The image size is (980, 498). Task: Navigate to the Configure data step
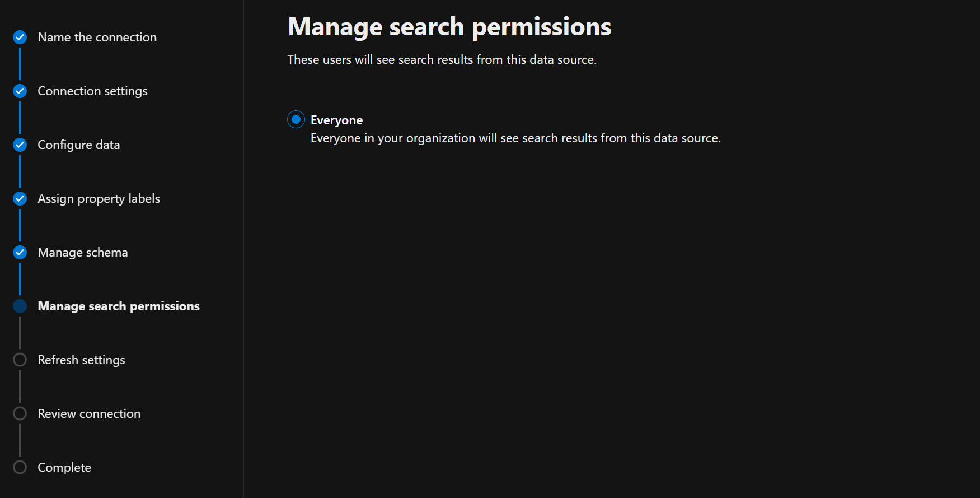pyautogui.click(x=78, y=145)
